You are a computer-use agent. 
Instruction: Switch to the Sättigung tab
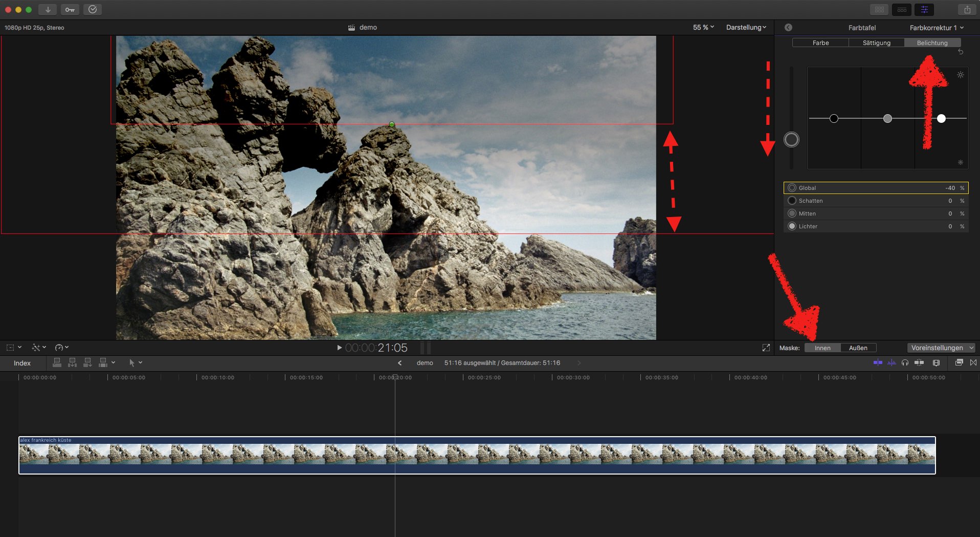click(876, 43)
